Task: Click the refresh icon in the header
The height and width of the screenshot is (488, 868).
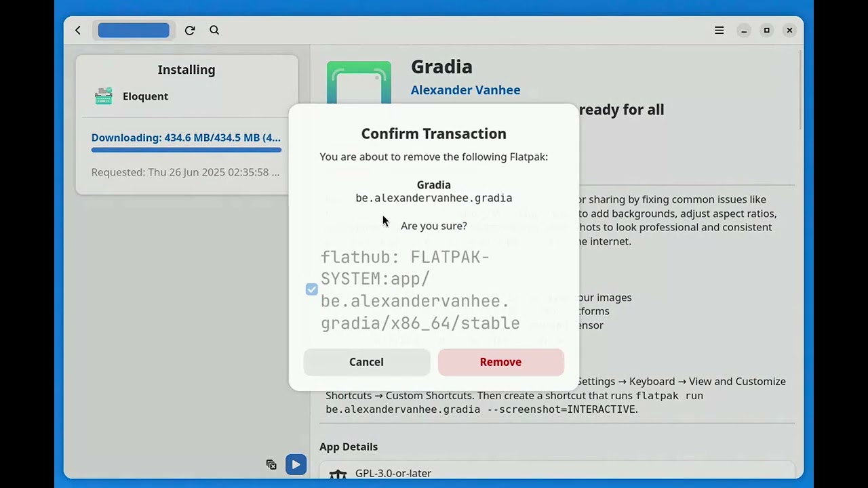Action: tap(190, 30)
